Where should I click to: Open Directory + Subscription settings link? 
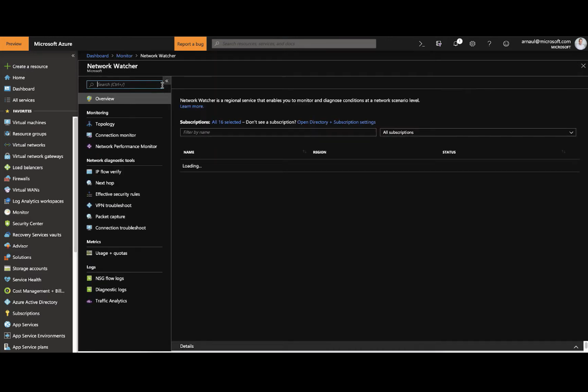(x=336, y=122)
